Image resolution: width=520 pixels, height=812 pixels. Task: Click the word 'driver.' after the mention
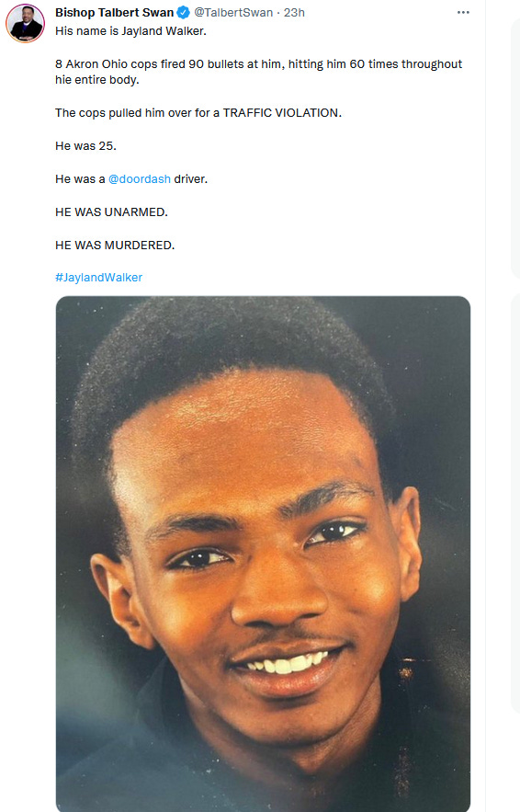(190, 178)
